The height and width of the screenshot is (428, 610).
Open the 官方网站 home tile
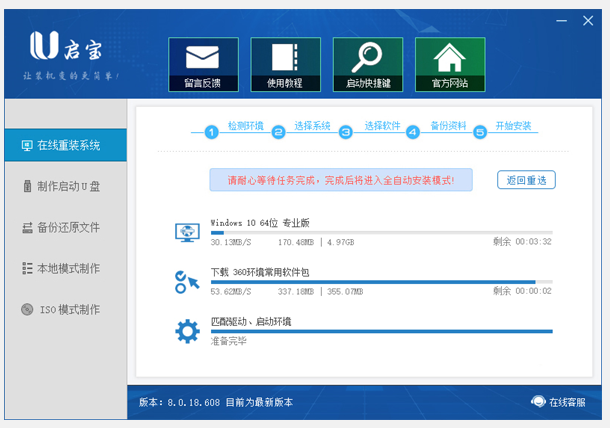pos(450,65)
